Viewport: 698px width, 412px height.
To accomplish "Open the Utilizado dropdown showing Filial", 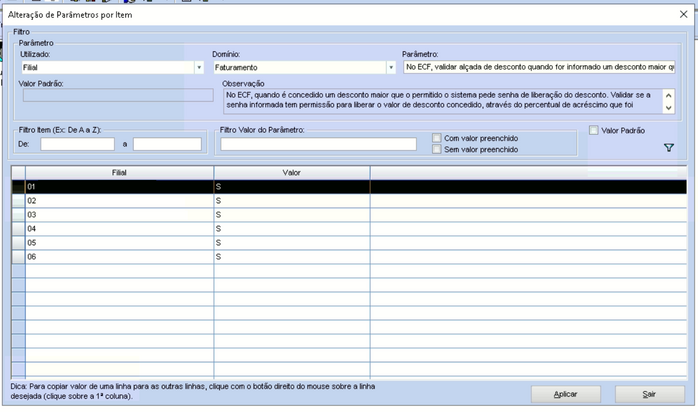I will [x=199, y=68].
